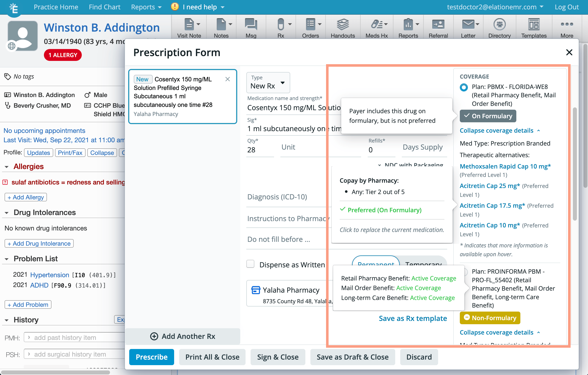Open the Orders toolbar icon
Viewport: 588px width, 375px height.
click(310, 24)
